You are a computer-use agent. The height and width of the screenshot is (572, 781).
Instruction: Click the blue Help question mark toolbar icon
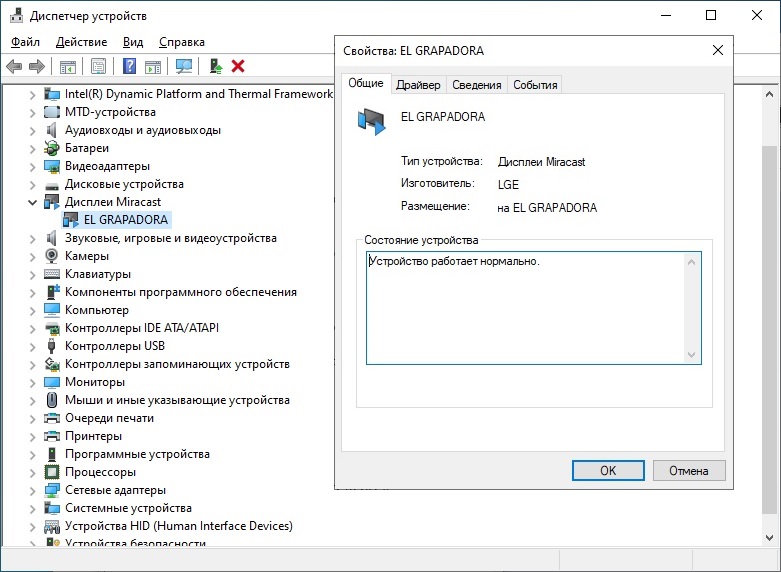click(129, 66)
